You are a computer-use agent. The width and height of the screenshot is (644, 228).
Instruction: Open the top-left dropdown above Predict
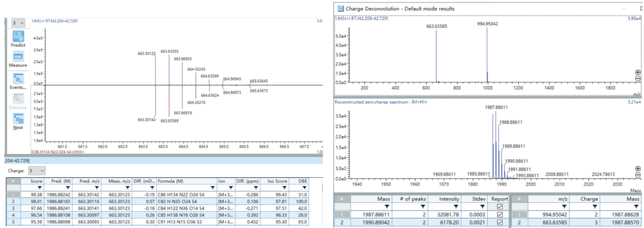[18, 23]
